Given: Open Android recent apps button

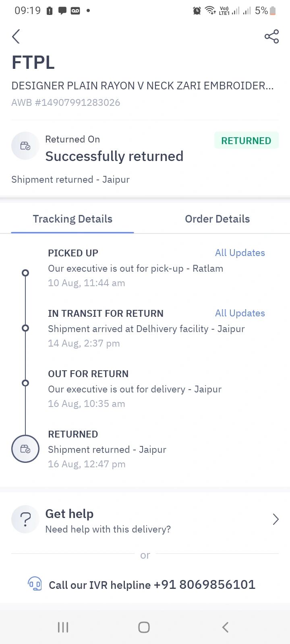Looking at the screenshot, I should pyautogui.click(x=63, y=627).
